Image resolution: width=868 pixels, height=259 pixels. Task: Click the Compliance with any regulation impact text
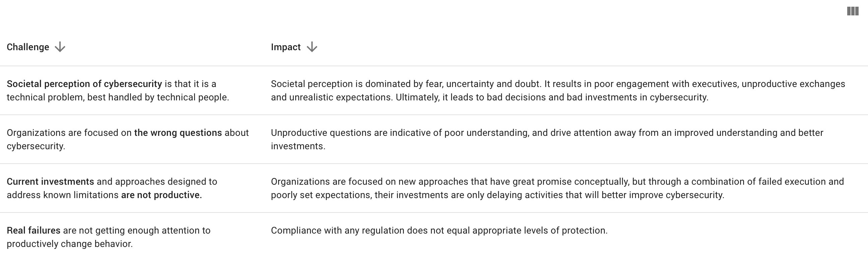tap(439, 231)
